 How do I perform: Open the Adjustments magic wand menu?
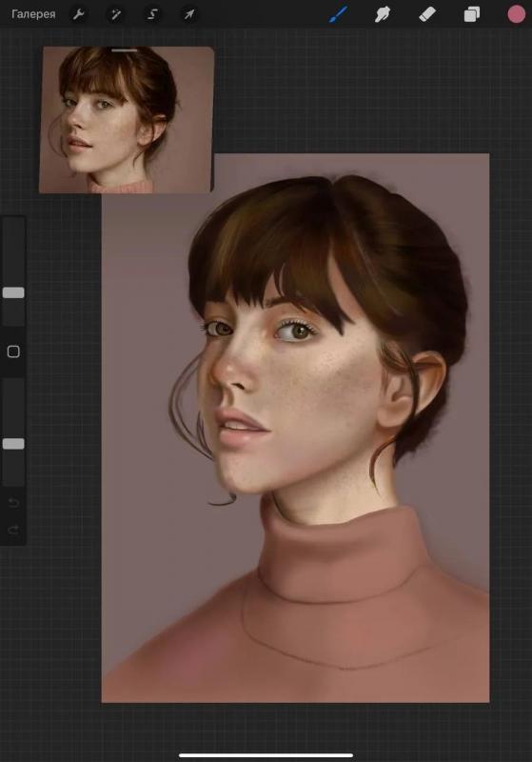click(x=115, y=14)
